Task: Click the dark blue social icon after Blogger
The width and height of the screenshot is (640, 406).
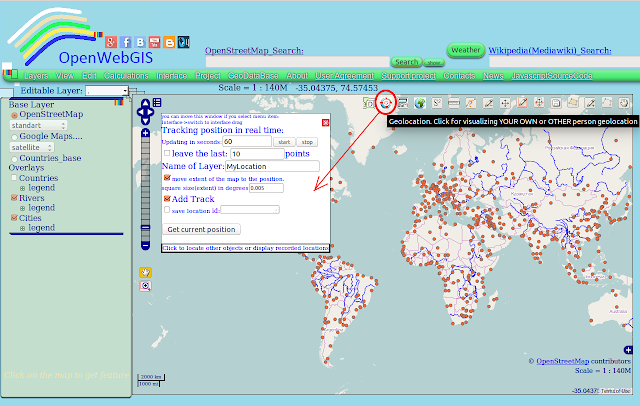Action: click(183, 42)
